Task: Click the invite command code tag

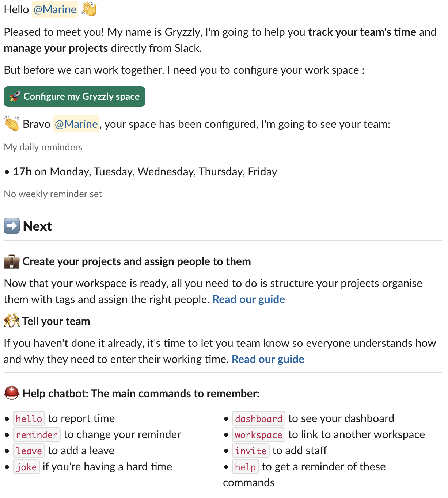Action: (x=251, y=451)
